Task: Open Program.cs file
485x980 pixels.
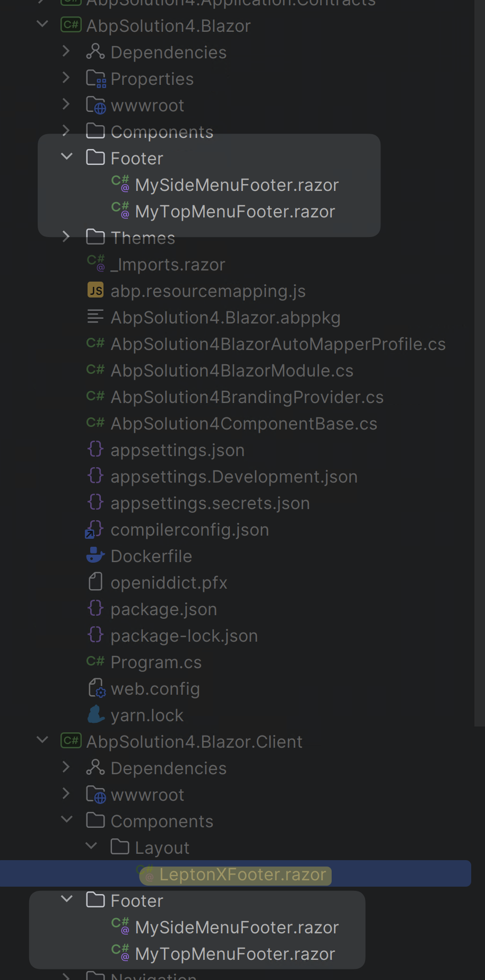Action: (x=156, y=662)
